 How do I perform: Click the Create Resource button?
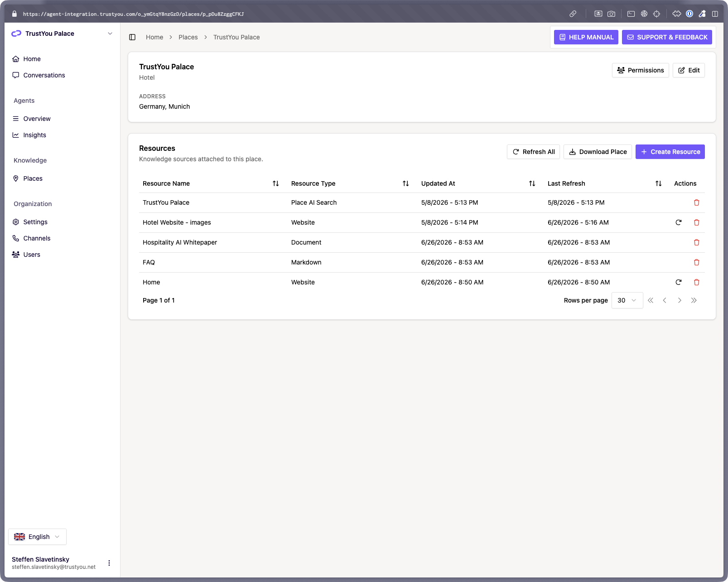coord(670,152)
